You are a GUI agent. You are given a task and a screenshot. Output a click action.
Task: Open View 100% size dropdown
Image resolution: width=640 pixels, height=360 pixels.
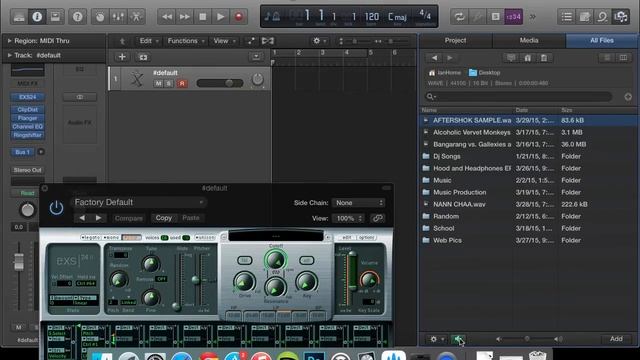point(348,218)
